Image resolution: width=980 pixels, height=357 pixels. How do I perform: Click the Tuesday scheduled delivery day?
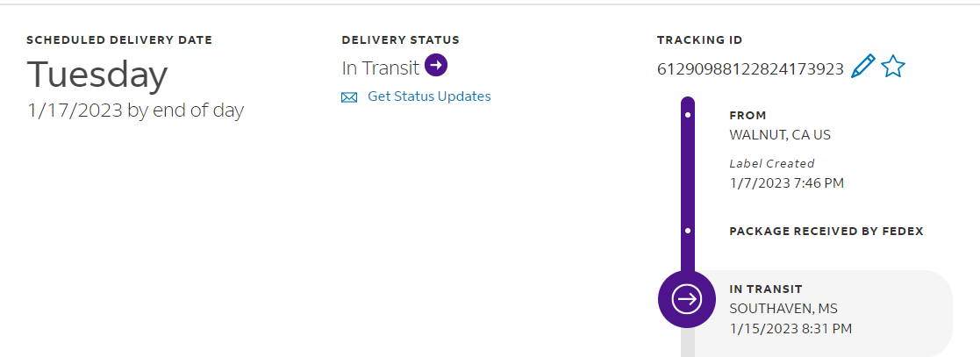(x=97, y=75)
